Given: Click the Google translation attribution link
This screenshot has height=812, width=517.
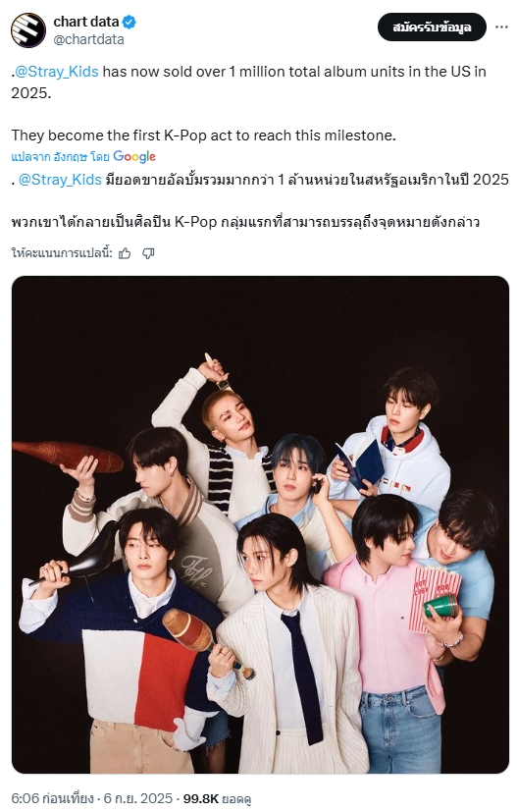Looking at the screenshot, I should click(83, 156).
